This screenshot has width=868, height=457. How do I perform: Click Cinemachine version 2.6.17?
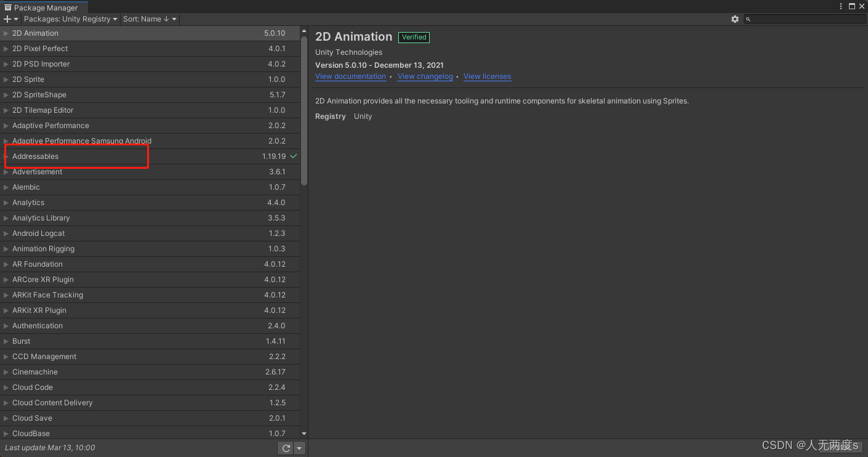(x=275, y=372)
